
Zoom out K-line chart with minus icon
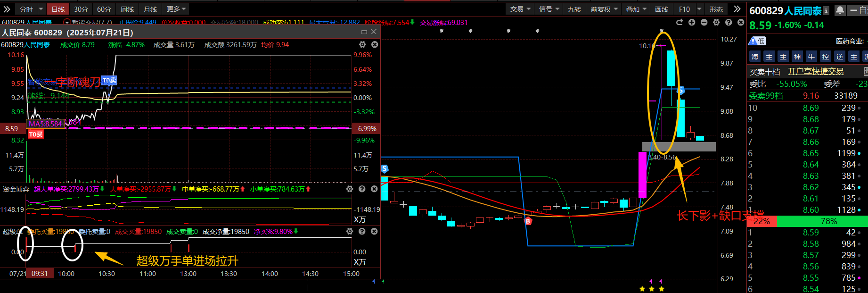coord(704,22)
